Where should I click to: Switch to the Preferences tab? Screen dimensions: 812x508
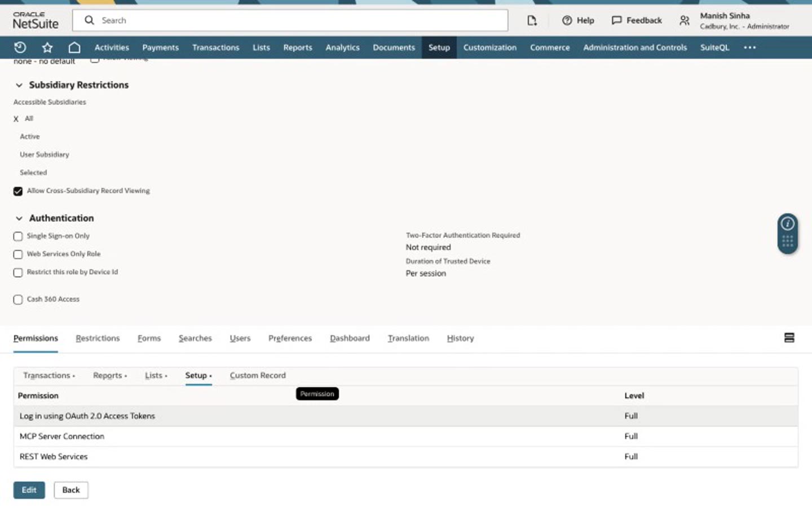(290, 338)
